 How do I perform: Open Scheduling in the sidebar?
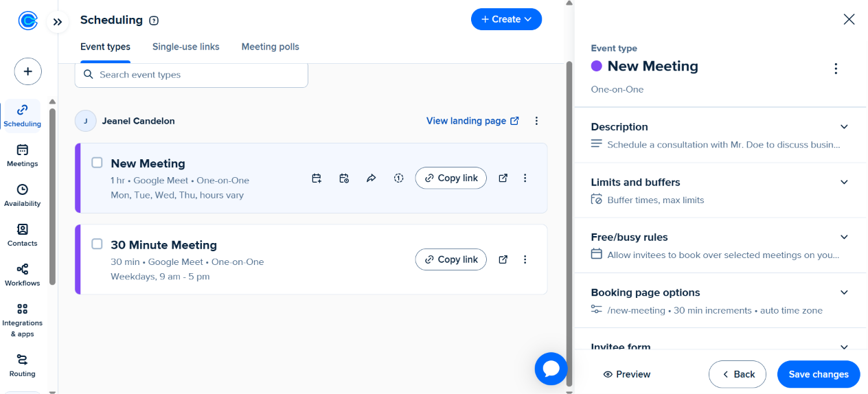coord(23,116)
